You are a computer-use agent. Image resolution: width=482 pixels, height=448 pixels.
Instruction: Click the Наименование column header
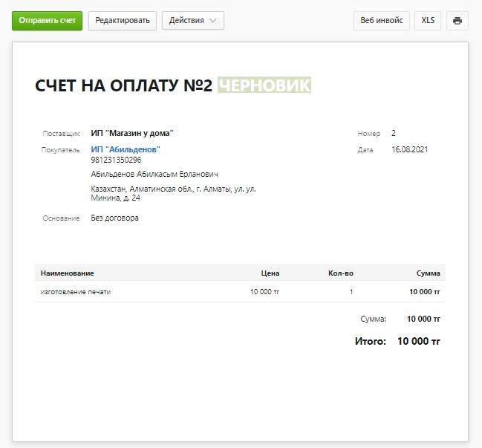pos(68,273)
